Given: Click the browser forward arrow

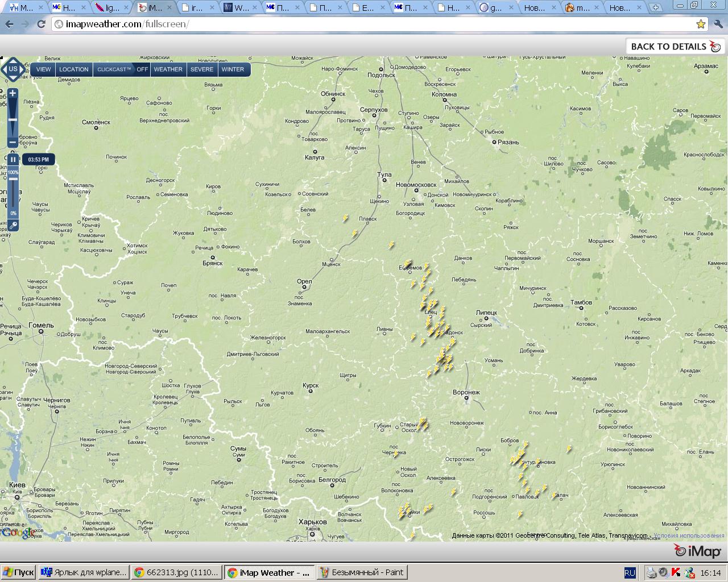Looking at the screenshot, I should (x=25, y=24).
